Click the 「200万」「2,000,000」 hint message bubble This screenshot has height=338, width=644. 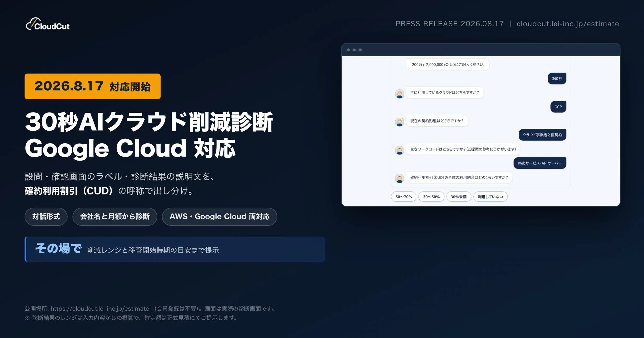click(447, 64)
